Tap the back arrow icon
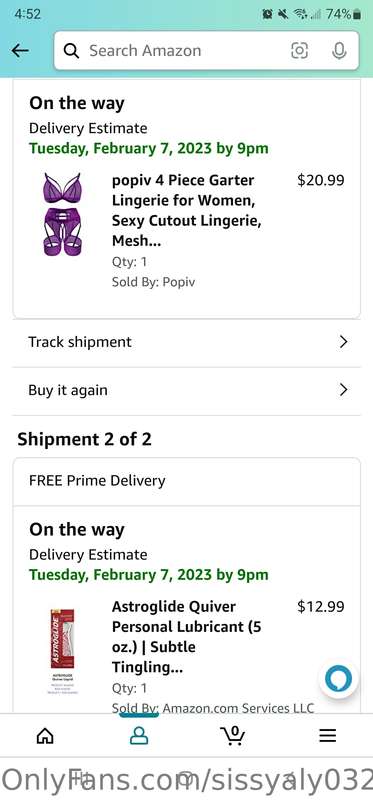This screenshot has width=373, height=800. pyautogui.click(x=20, y=51)
